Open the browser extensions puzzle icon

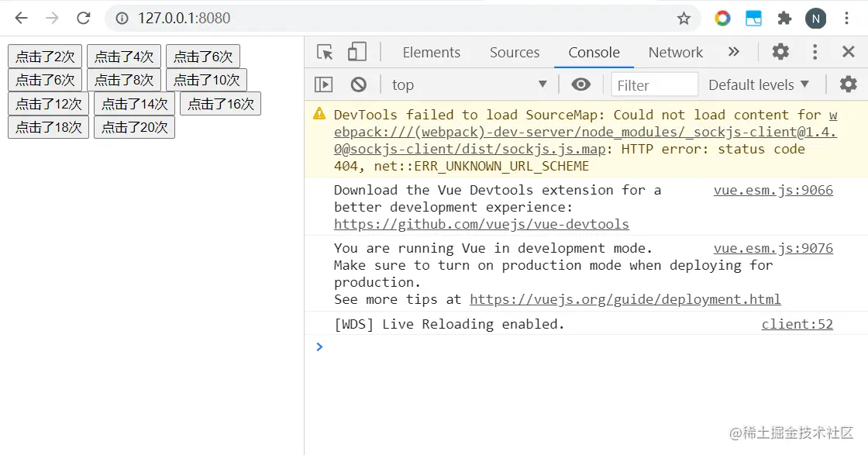(x=784, y=18)
